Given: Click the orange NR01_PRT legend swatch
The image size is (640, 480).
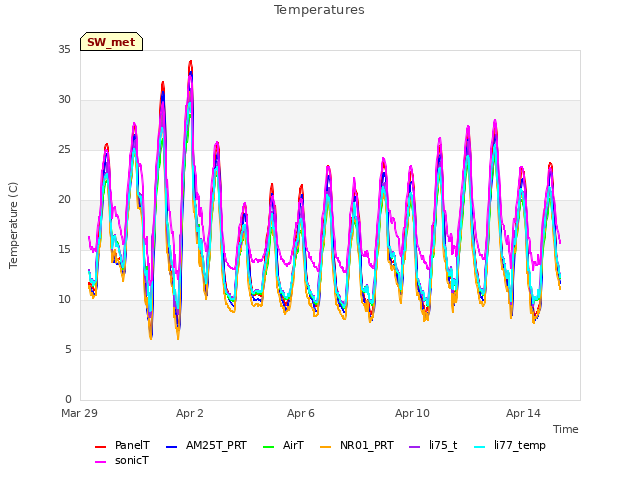Looking at the screenshot, I should (325, 447).
